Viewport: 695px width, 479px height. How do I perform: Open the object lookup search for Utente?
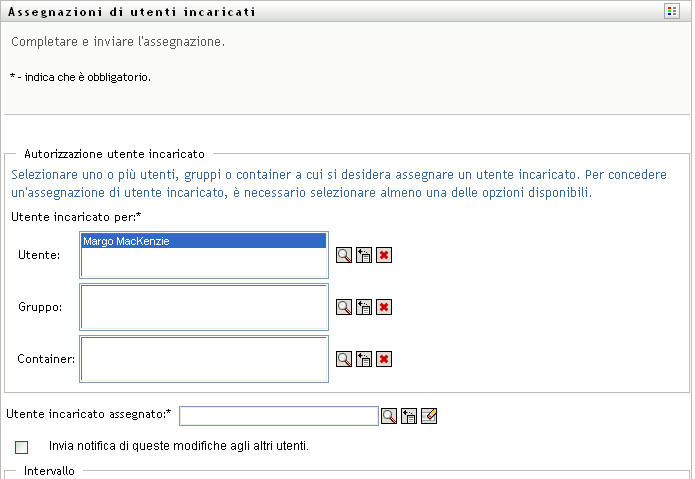343,255
